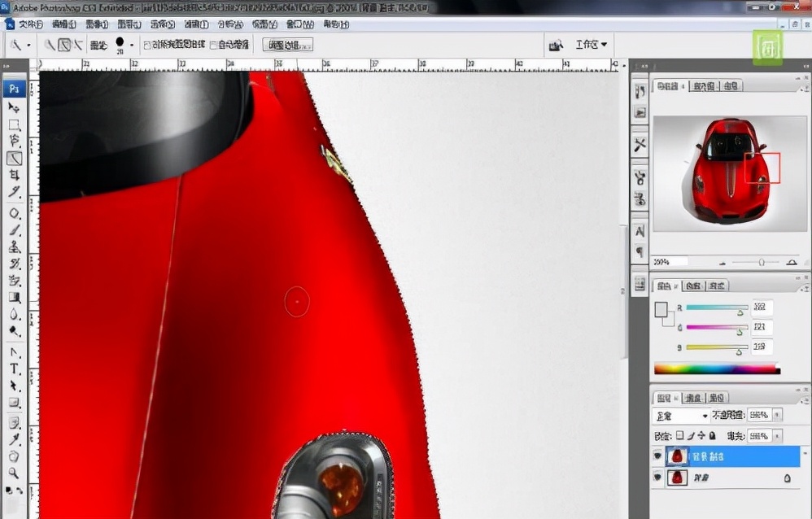Image resolution: width=812 pixels, height=519 pixels.
Task: Enable the anti-alias checkbox in the options bar
Action: [146, 46]
